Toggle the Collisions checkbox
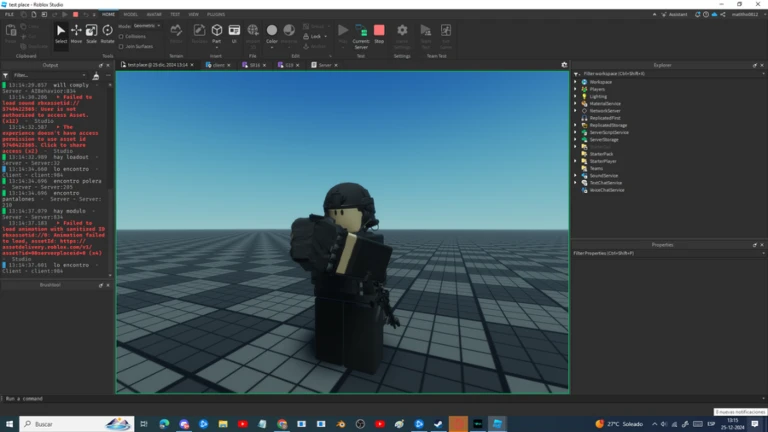The height and width of the screenshot is (432, 768). tap(121, 36)
